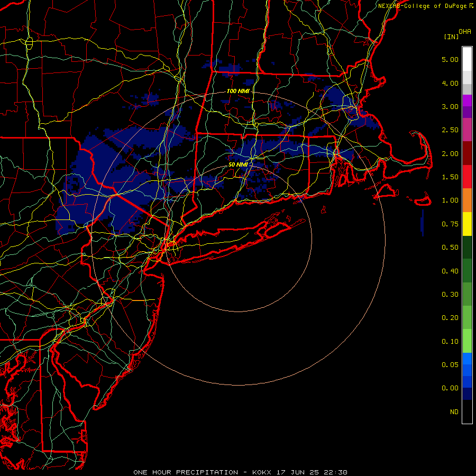Click the bright red swatch near 1.50

tap(467, 177)
